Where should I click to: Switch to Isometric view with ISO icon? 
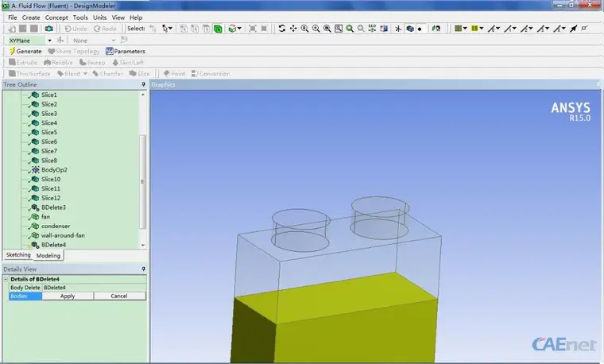[x=372, y=29]
